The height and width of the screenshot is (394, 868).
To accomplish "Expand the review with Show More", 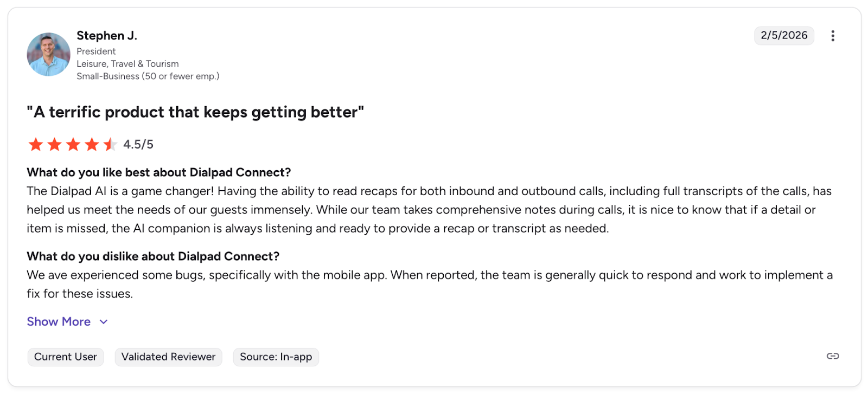I will pos(59,322).
